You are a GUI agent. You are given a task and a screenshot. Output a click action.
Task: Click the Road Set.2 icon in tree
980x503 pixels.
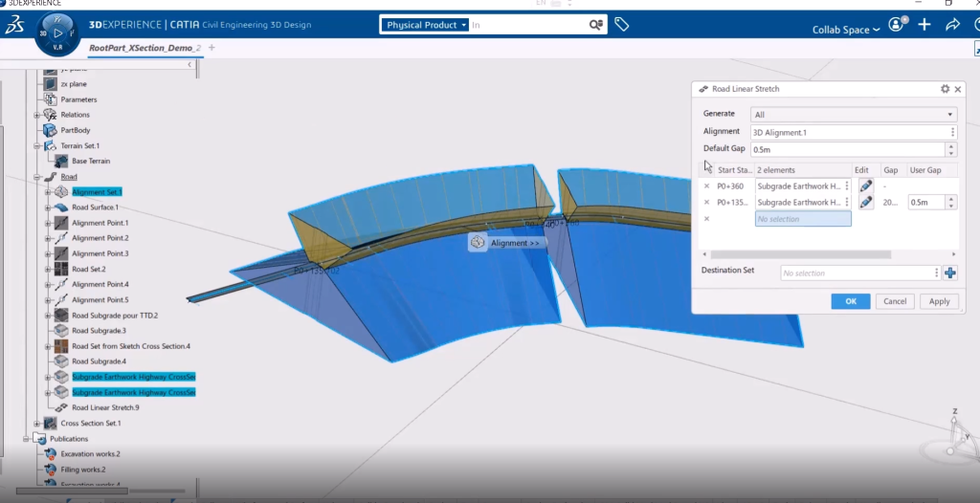point(61,270)
